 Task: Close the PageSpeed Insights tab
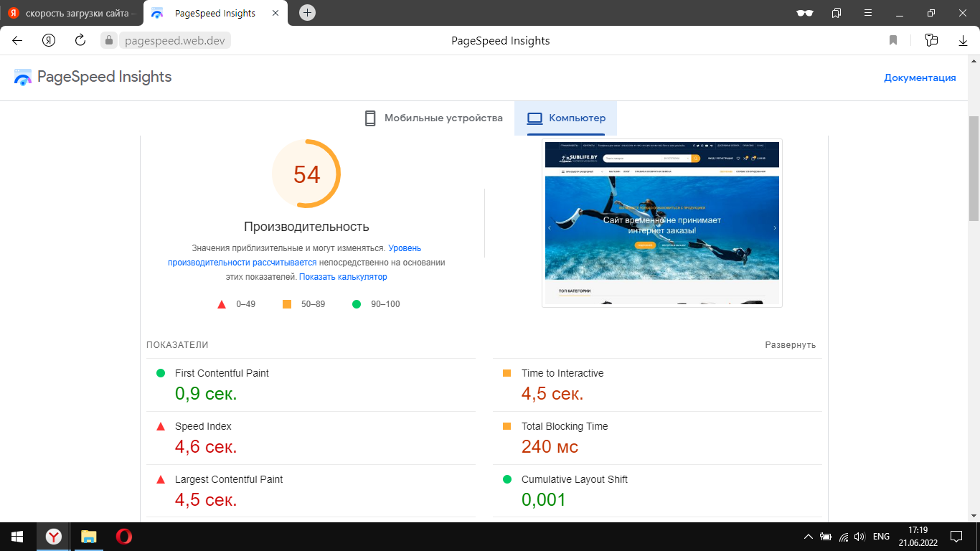(275, 13)
